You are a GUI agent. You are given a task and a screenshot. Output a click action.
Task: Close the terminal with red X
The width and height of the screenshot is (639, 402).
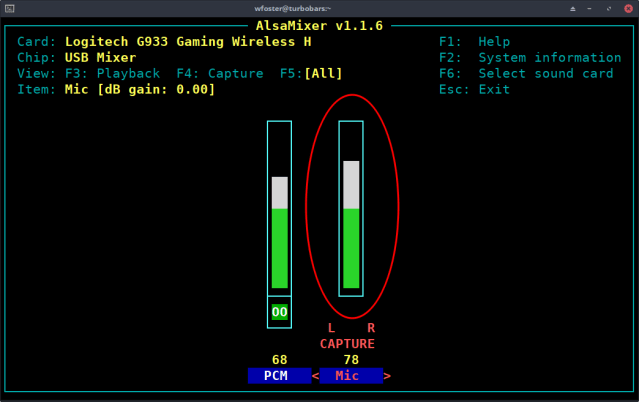tap(627, 8)
